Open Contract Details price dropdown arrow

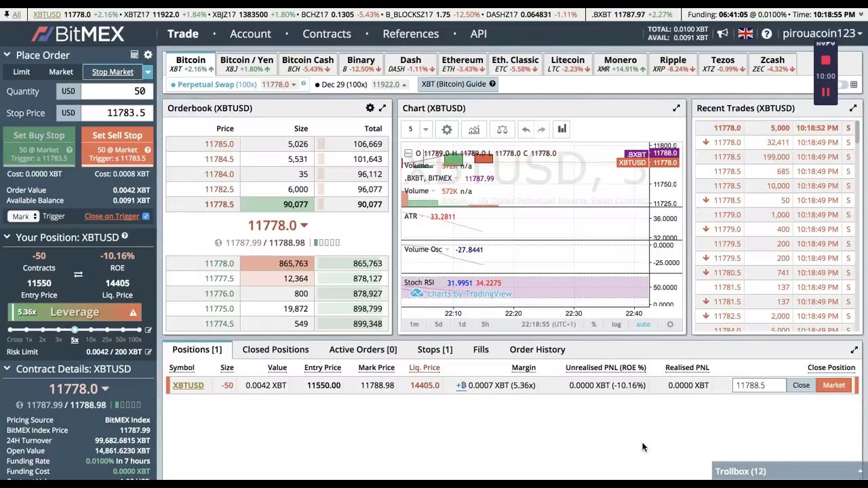pyautogui.click(x=105, y=389)
